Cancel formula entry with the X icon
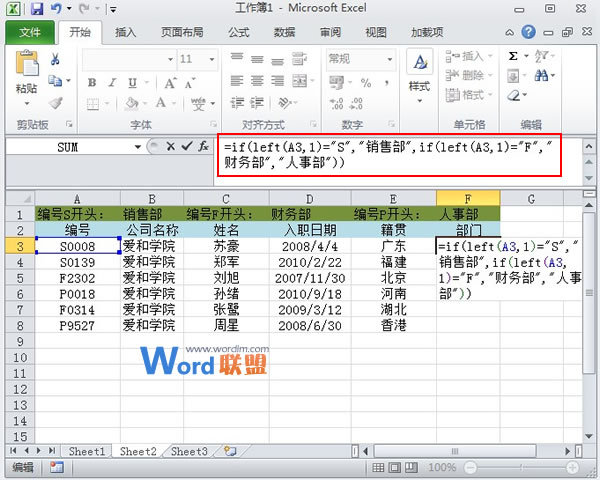600x480 pixels. click(x=171, y=146)
